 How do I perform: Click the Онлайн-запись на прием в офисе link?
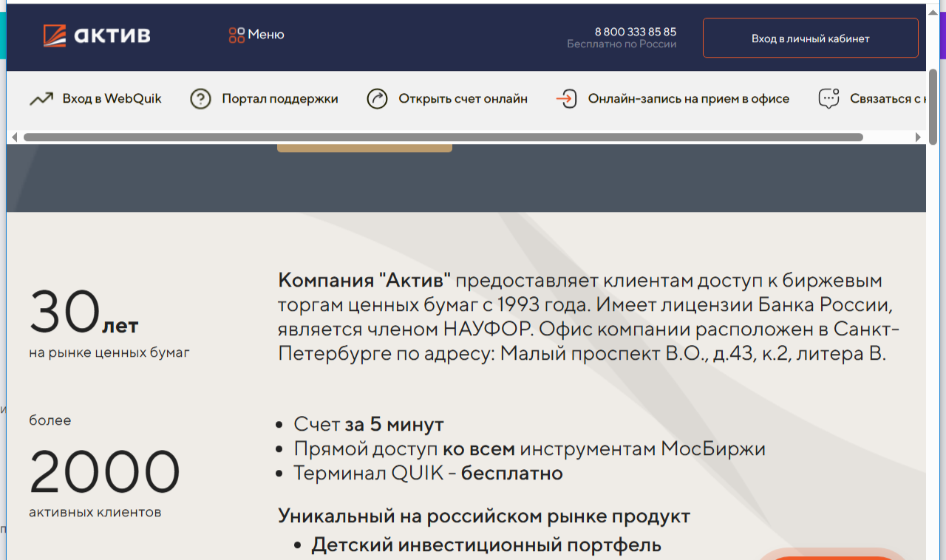[x=687, y=98]
